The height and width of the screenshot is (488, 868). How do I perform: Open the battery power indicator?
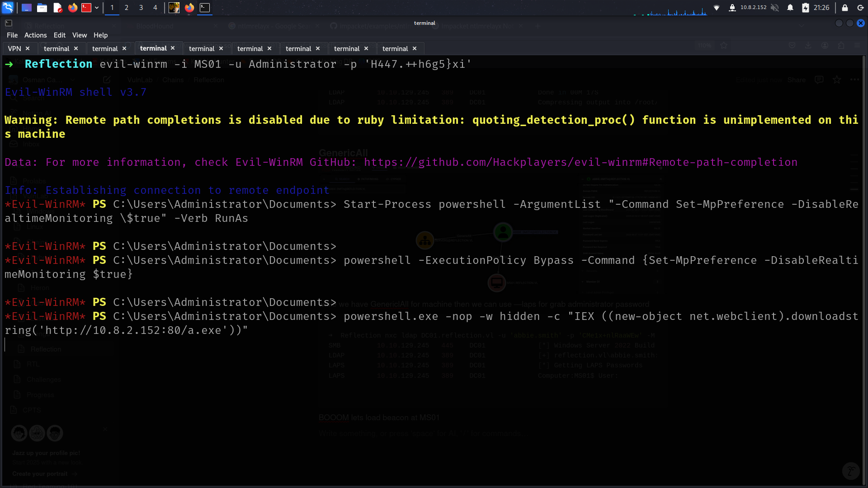pyautogui.click(x=806, y=8)
